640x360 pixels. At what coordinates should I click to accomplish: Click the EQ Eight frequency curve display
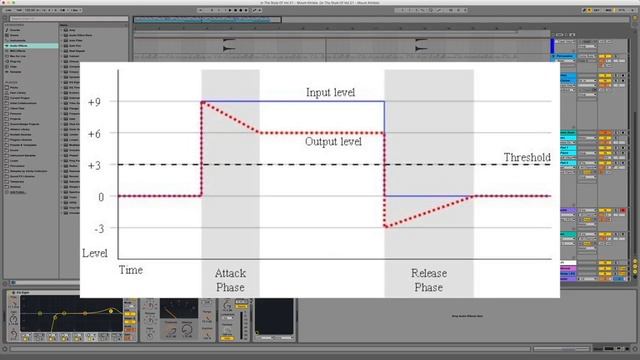pos(71,314)
